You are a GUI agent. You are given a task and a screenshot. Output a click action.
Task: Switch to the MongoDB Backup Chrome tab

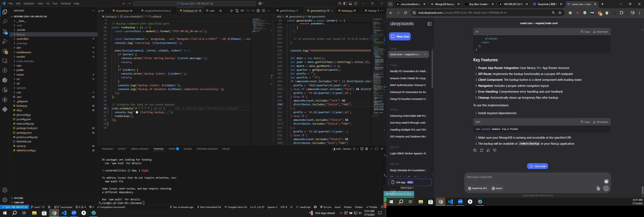click(x=445, y=4)
